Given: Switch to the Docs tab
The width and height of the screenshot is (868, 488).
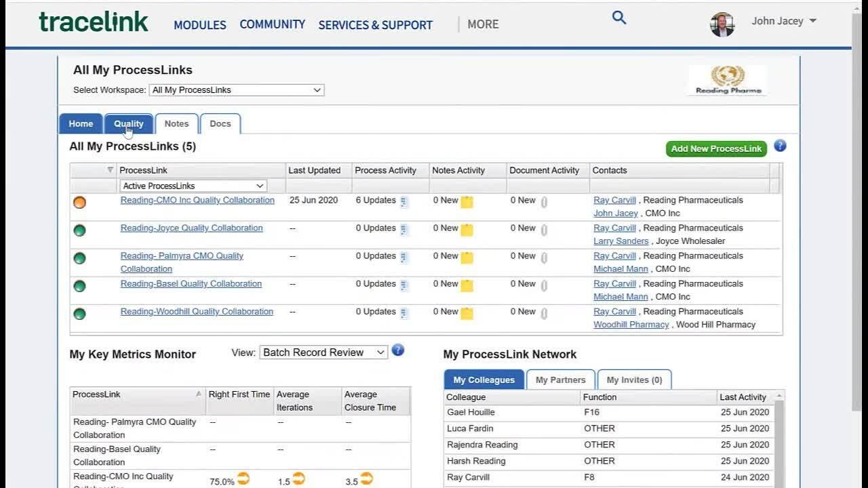Looking at the screenshot, I should pos(220,124).
